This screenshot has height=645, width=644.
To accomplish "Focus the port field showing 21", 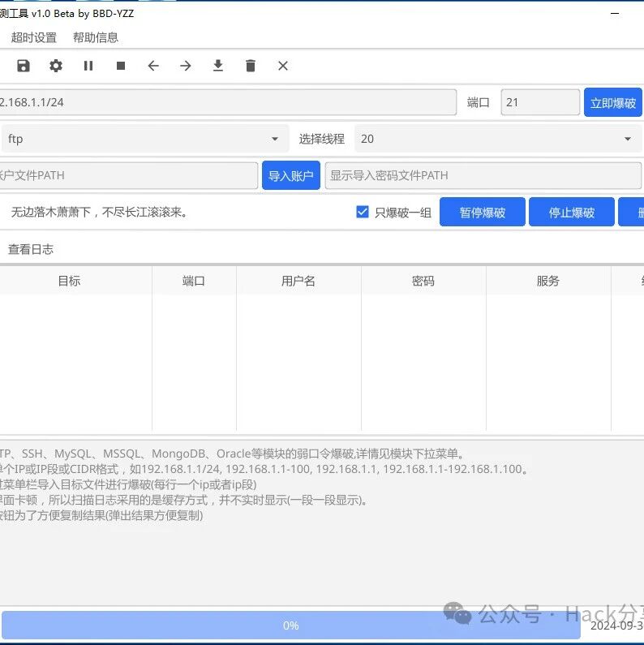I will coord(540,102).
